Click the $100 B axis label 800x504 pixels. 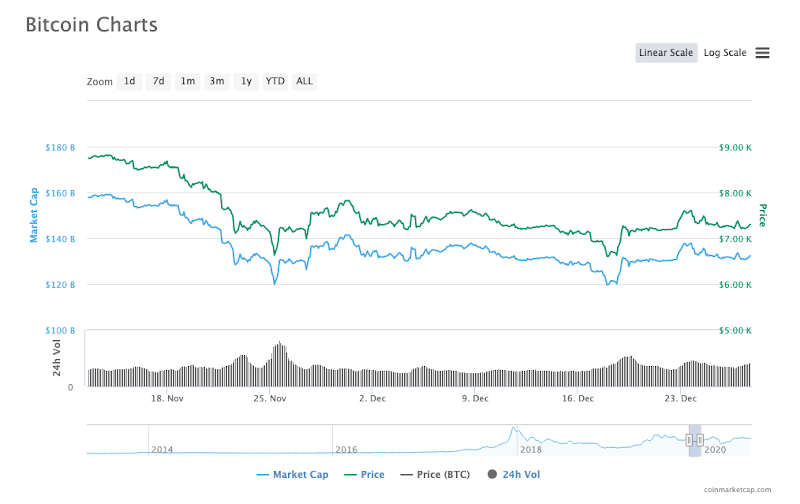pos(60,330)
